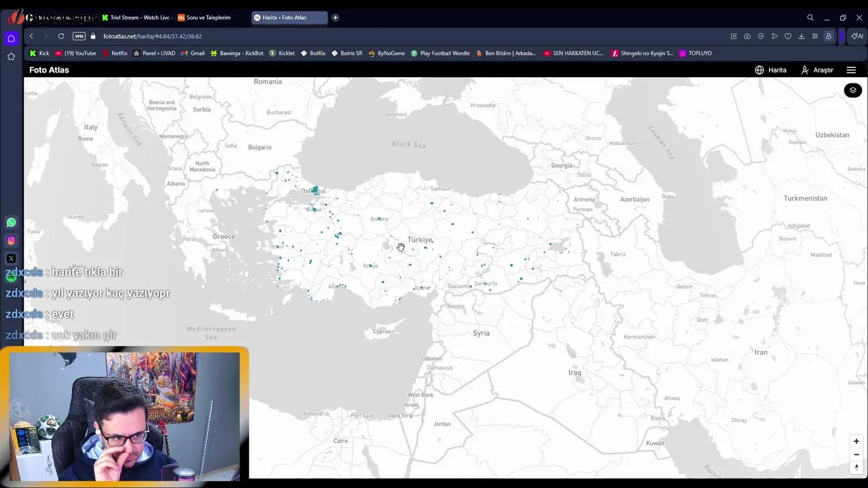Click the Türkiye label on the map
This screenshot has height=488, width=868.
click(420, 240)
